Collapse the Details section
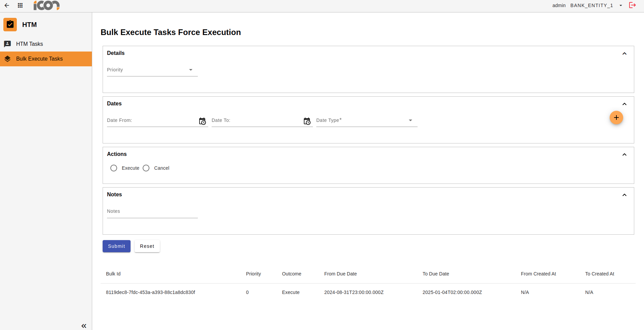This screenshot has height=330, width=644. (624, 54)
